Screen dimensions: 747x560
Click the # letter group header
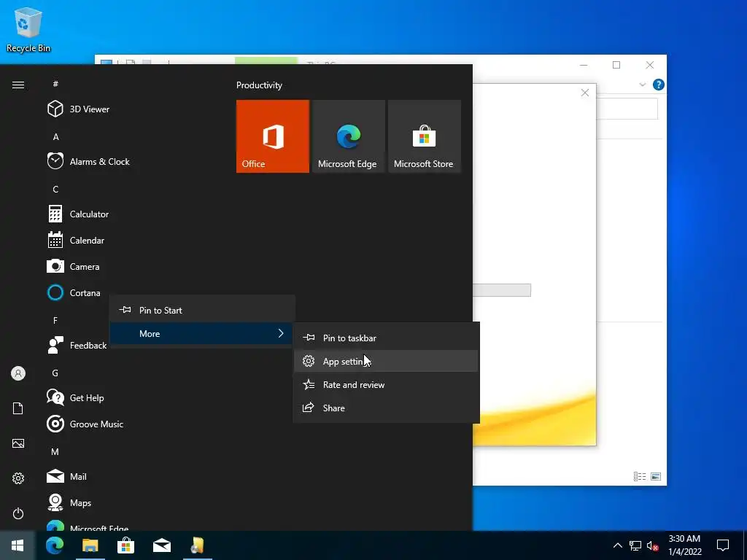pos(55,84)
